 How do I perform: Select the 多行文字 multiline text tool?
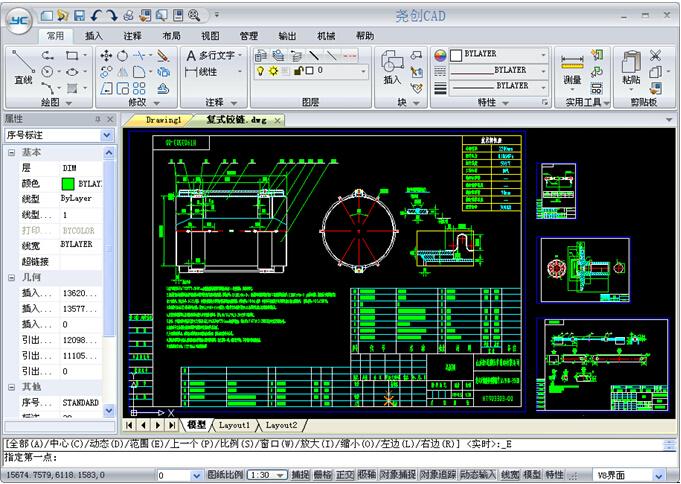[209, 55]
